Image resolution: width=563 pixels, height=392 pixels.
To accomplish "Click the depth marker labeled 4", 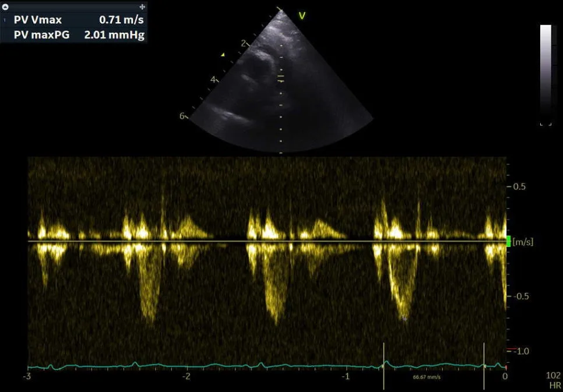I will coord(213,80).
